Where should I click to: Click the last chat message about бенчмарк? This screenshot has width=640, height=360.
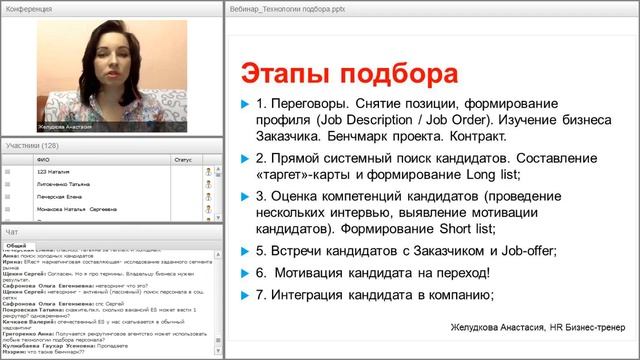click(43, 351)
